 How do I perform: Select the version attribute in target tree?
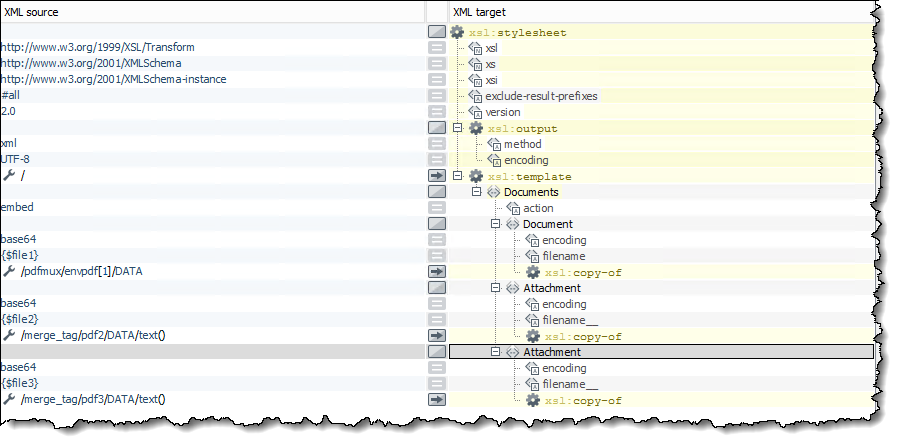tap(502, 112)
